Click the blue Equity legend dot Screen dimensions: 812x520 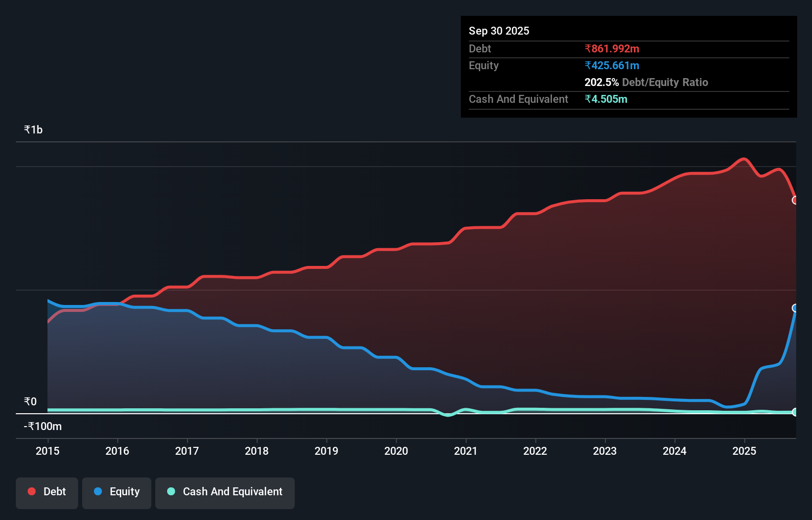(x=98, y=491)
